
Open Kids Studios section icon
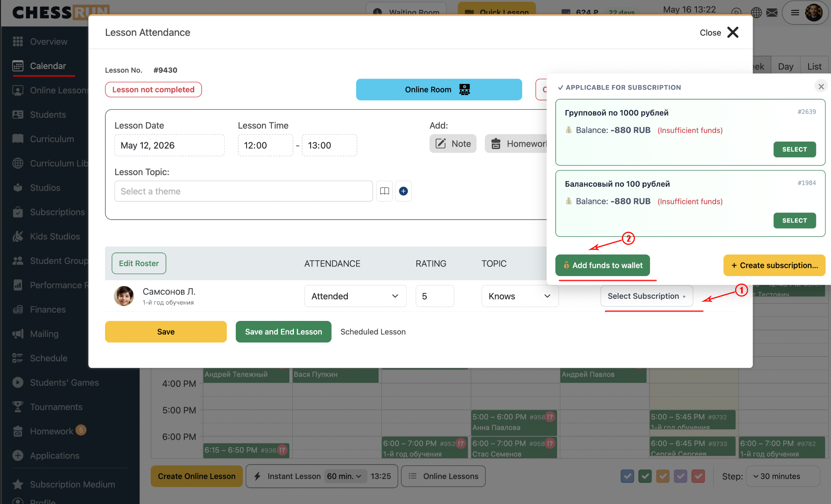[18, 236]
